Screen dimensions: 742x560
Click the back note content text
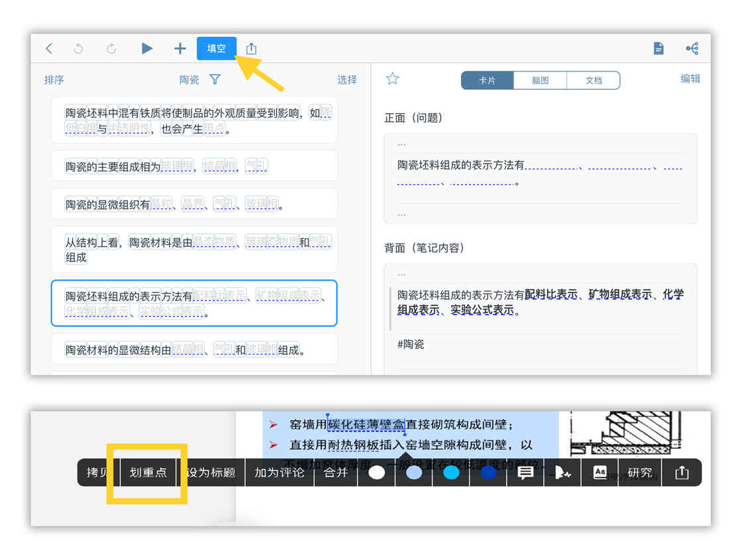(541, 303)
